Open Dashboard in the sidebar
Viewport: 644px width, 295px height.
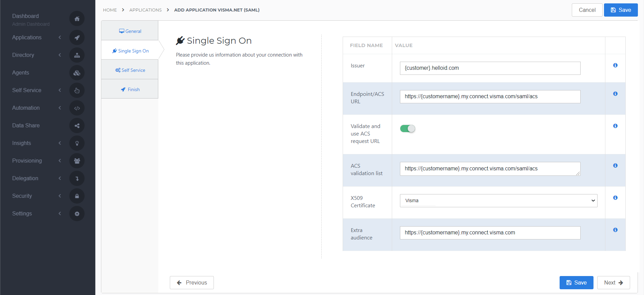pos(25,16)
